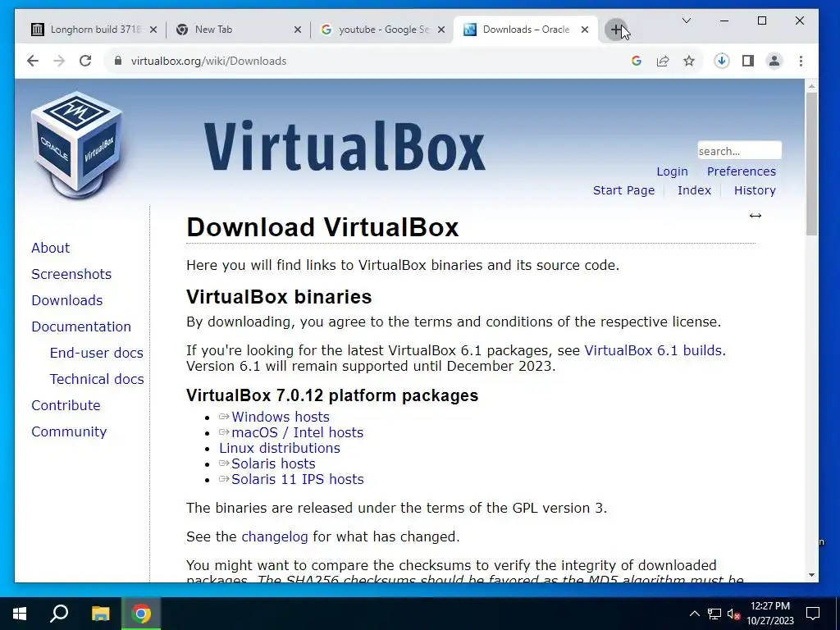Viewport: 840px width, 630px height.
Task: Open the Windows Start menu
Action: tap(20, 614)
